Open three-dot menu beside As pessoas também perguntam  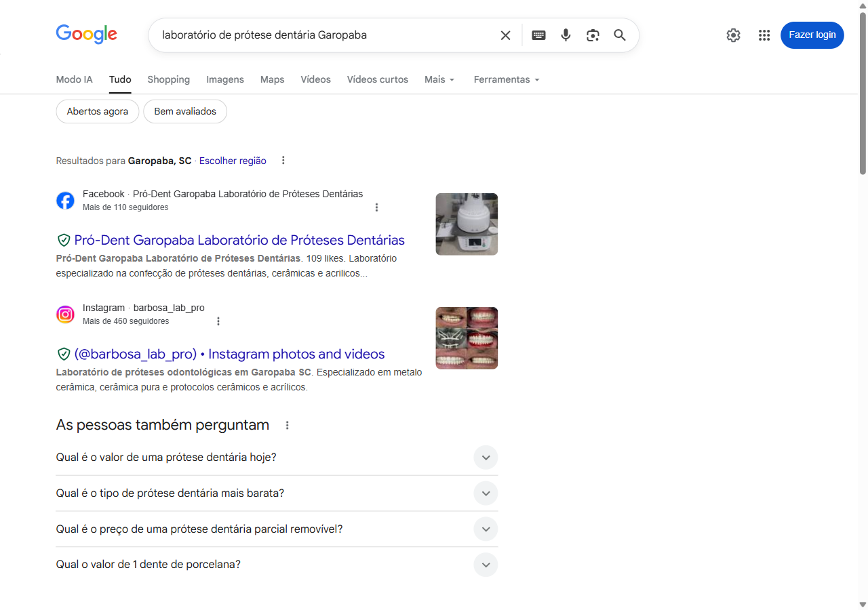click(x=287, y=426)
